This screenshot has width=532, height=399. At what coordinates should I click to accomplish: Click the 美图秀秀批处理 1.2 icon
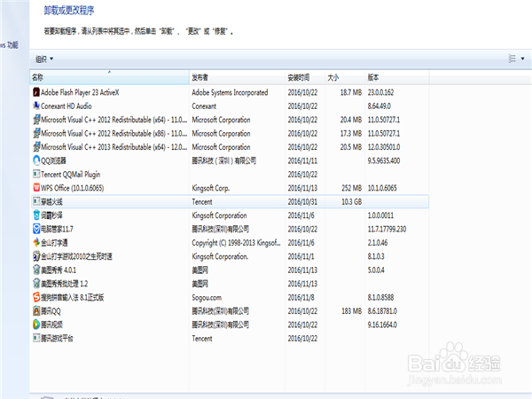point(36,284)
